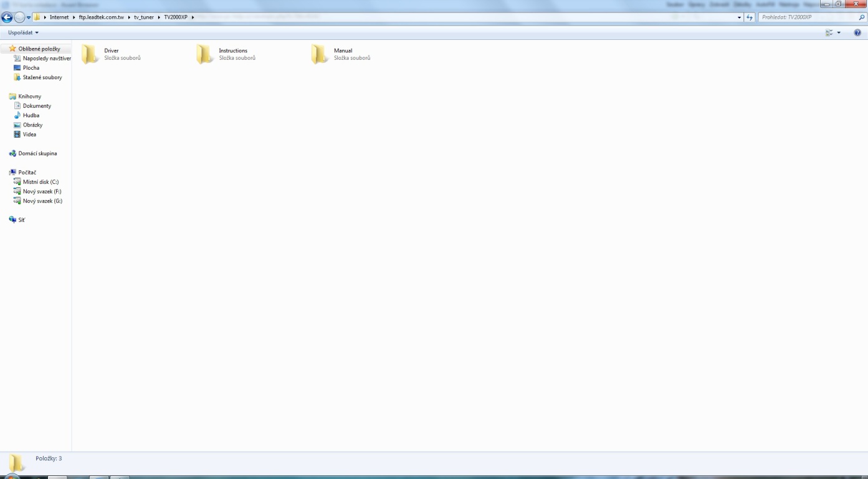Viewport: 868px width, 479px height.
Task: Open the address bar history dropdown
Action: pyautogui.click(x=739, y=17)
